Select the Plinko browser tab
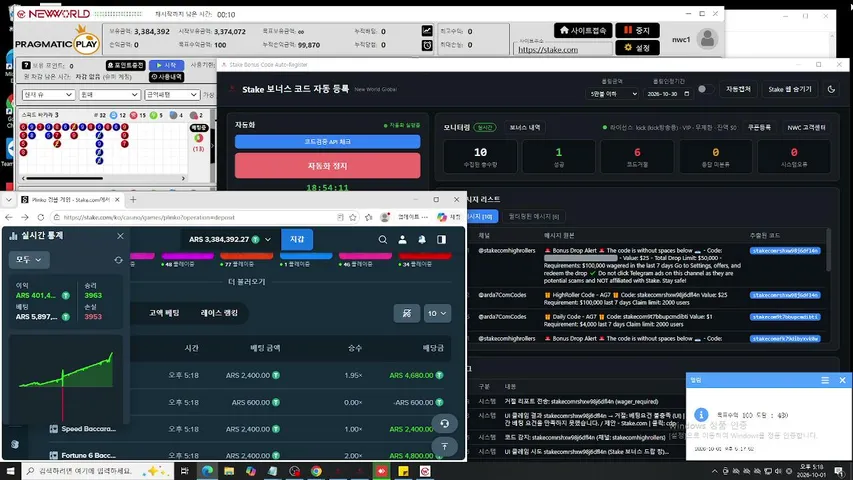This screenshot has height=480, width=853. tap(71, 200)
